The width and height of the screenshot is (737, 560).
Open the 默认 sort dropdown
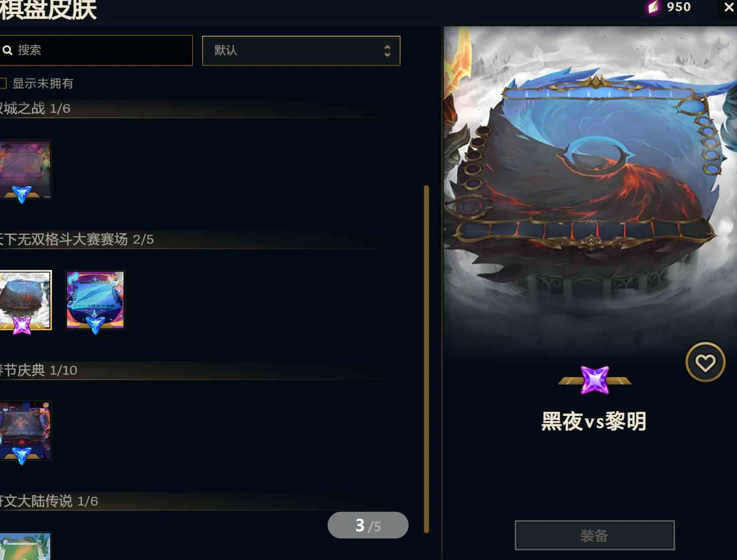click(x=301, y=51)
